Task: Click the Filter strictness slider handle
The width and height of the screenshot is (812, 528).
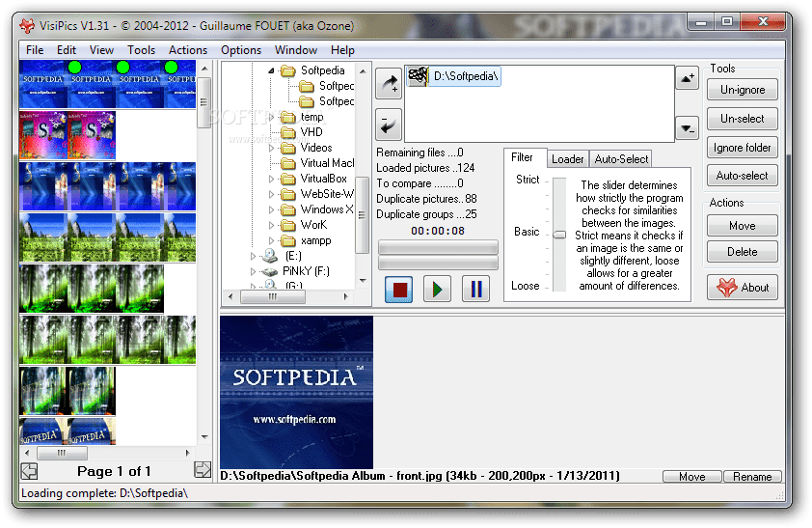Action: [559, 234]
